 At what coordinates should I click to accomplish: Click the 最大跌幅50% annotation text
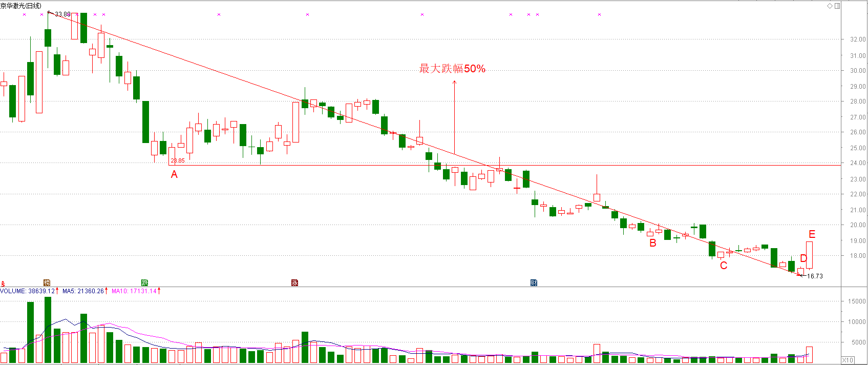coord(452,69)
